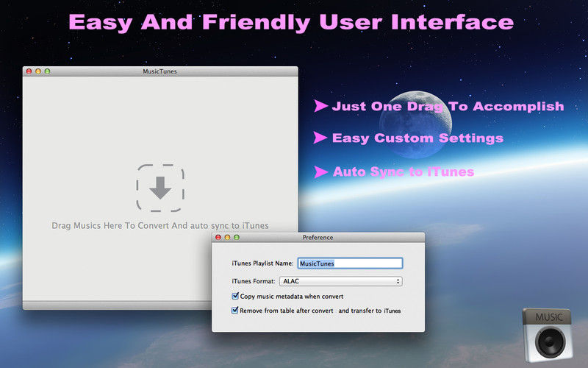Zoom the MusicTunes window with green button
Image resolution: width=588 pixels, height=368 pixels.
(47, 71)
